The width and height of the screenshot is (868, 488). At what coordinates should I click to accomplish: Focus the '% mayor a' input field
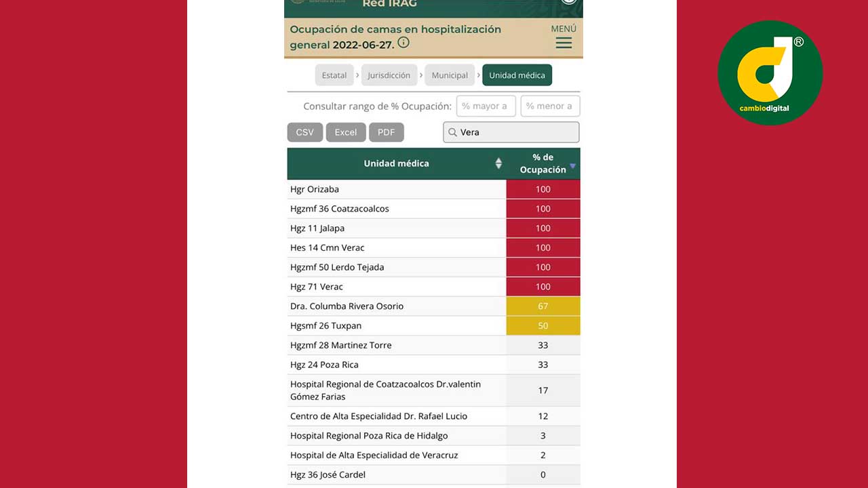pyautogui.click(x=486, y=106)
